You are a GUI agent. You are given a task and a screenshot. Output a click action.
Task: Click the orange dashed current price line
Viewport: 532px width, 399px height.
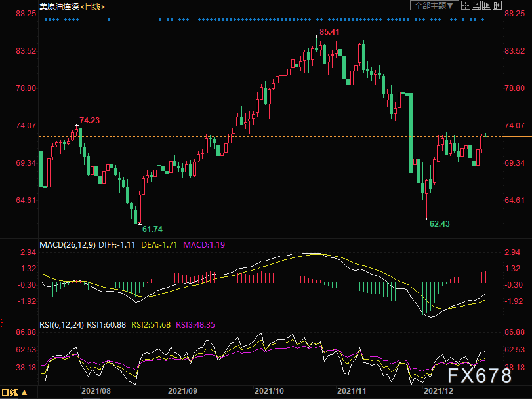[270, 137]
